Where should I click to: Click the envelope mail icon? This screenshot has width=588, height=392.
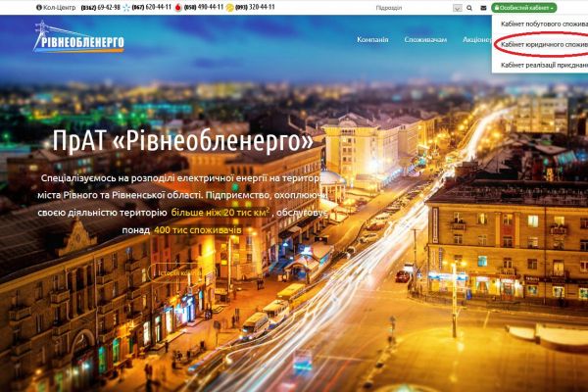[x=481, y=7]
